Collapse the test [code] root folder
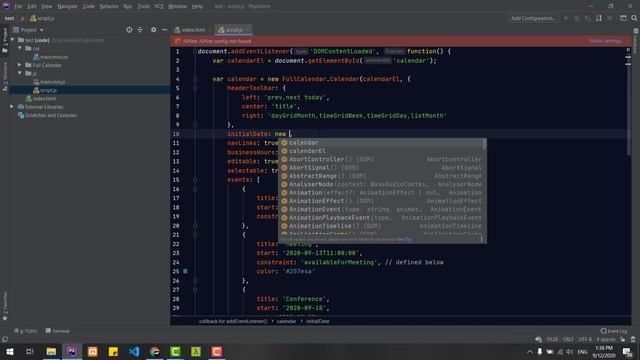This screenshot has width=640, height=360. pos(13,40)
